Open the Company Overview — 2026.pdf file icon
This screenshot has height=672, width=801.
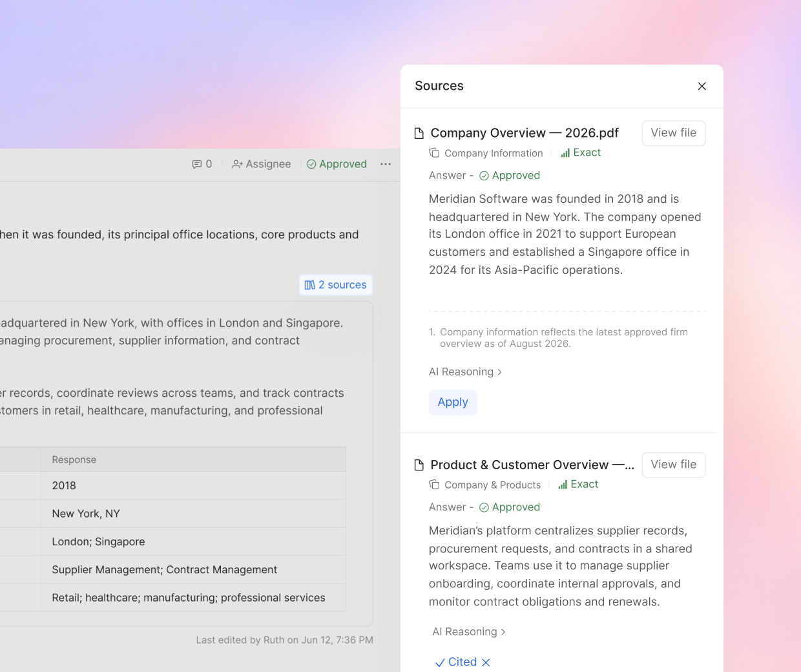point(419,133)
